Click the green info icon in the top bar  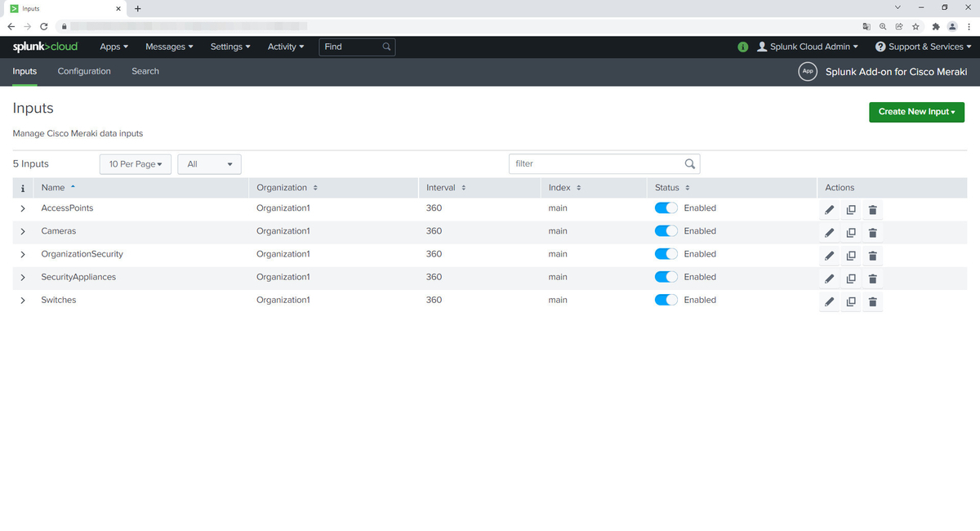pyautogui.click(x=742, y=47)
